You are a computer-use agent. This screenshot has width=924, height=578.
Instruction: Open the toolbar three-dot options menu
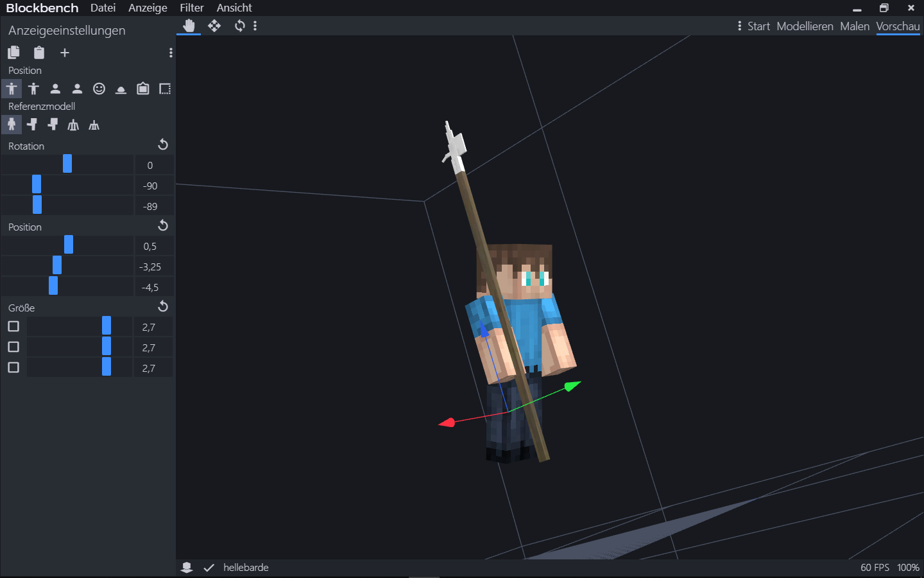(x=255, y=26)
